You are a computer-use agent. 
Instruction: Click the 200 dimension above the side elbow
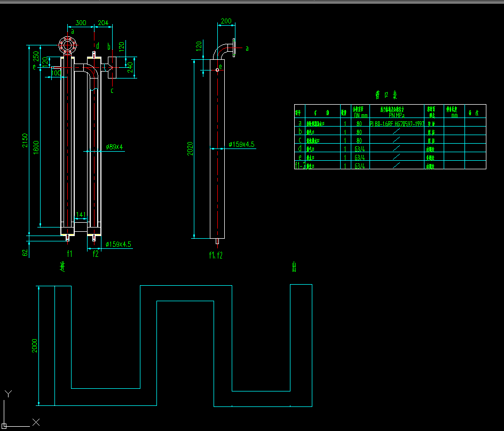tap(226, 21)
